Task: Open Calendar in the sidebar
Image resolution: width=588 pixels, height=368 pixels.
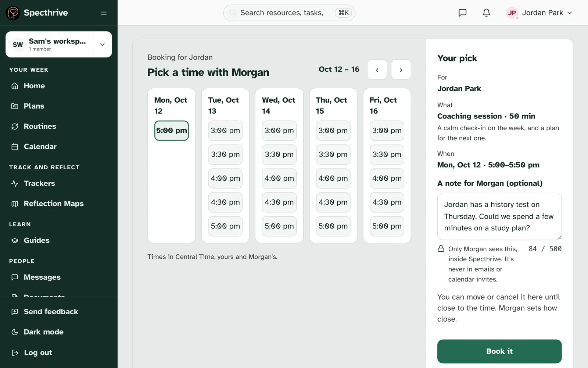Action: click(x=59, y=146)
